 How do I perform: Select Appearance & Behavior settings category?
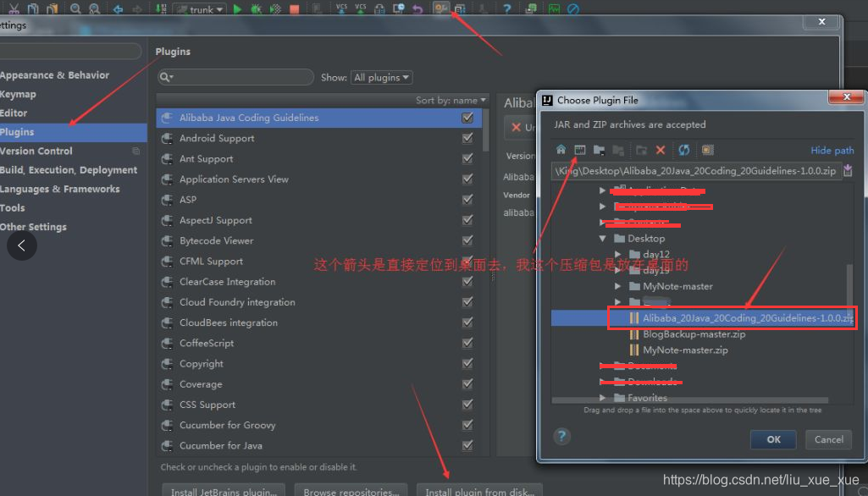54,75
